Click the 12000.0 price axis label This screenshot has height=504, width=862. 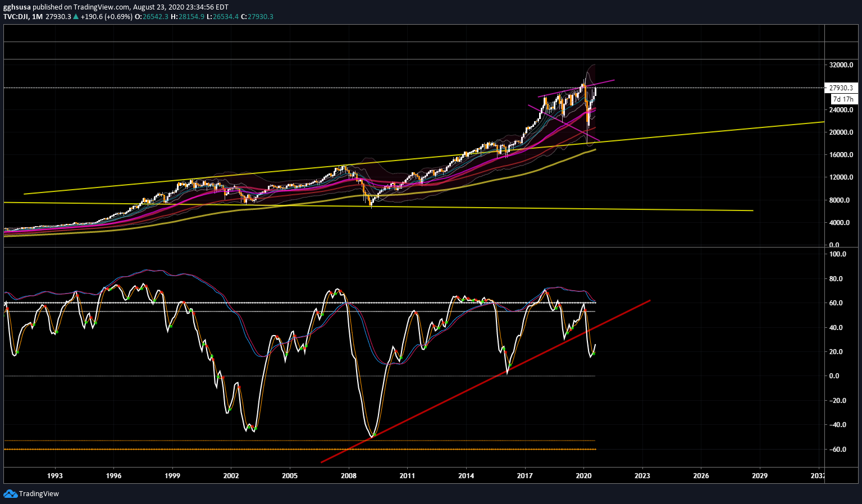(841, 177)
